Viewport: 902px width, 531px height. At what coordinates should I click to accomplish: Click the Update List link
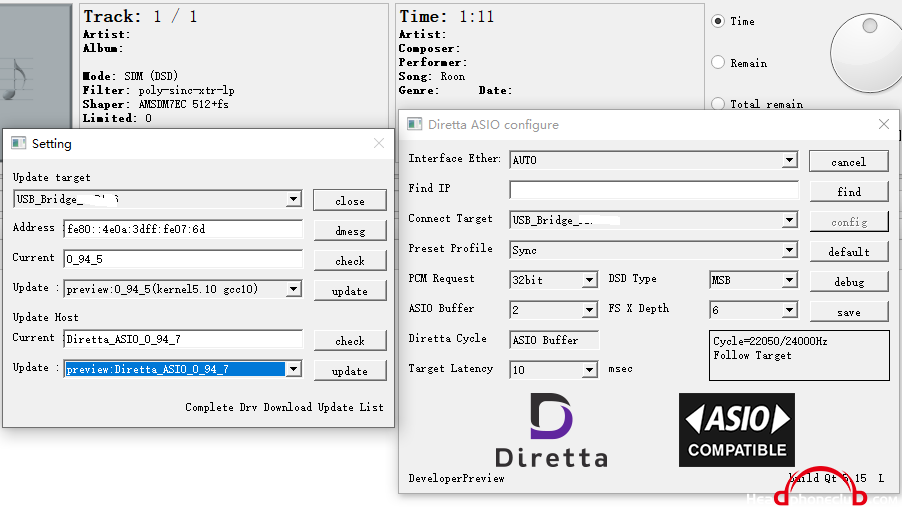coord(350,407)
